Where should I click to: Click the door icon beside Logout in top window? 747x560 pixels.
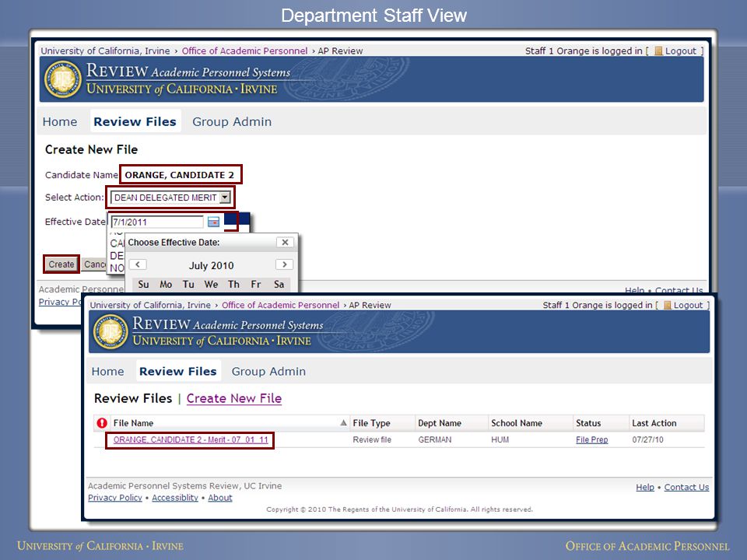658,51
